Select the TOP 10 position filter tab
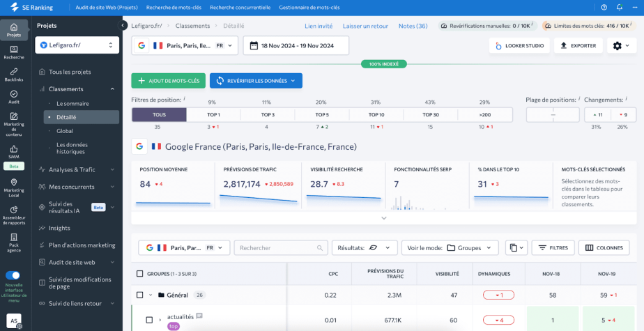This screenshot has height=331, width=644. [x=376, y=115]
